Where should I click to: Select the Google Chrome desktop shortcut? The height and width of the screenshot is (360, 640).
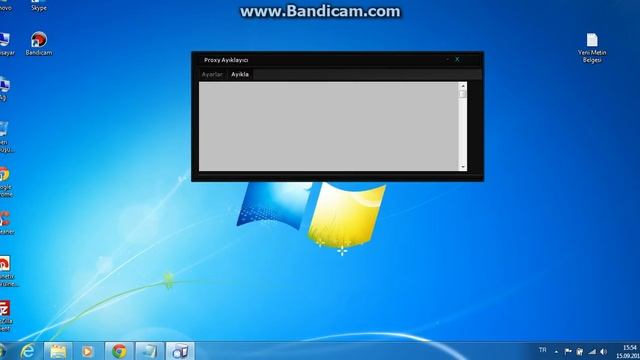[x=5, y=182]
